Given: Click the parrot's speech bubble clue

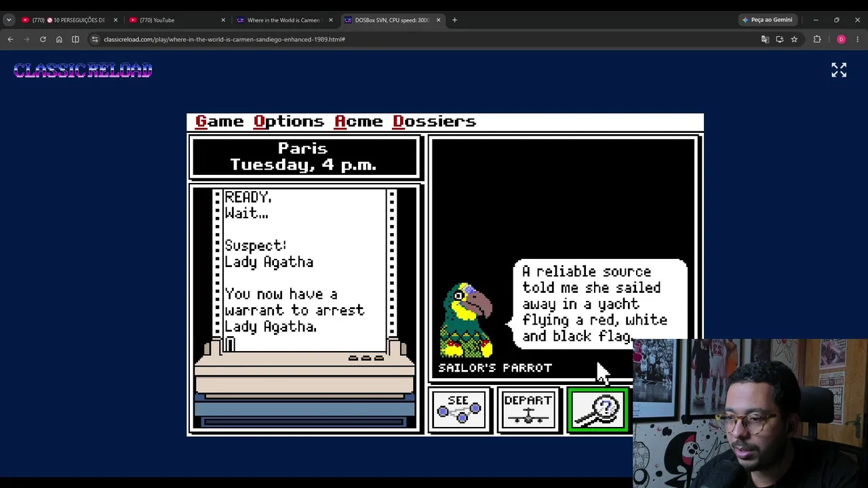Looking at the screenshot, I should tap(599, 304).
